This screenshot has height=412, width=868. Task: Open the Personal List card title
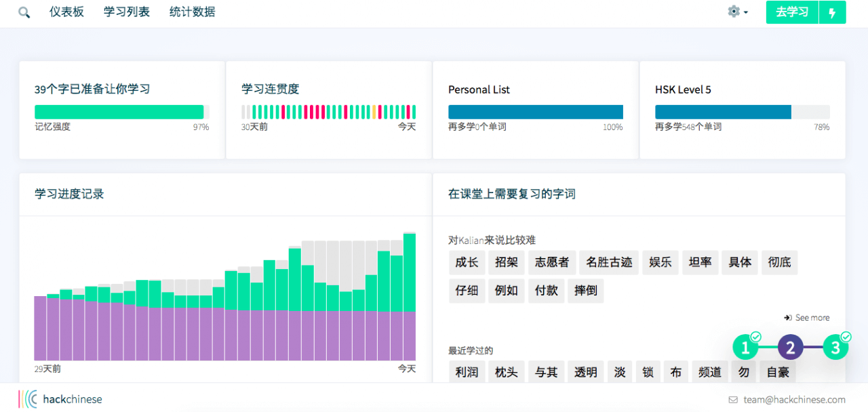(479, 89)
